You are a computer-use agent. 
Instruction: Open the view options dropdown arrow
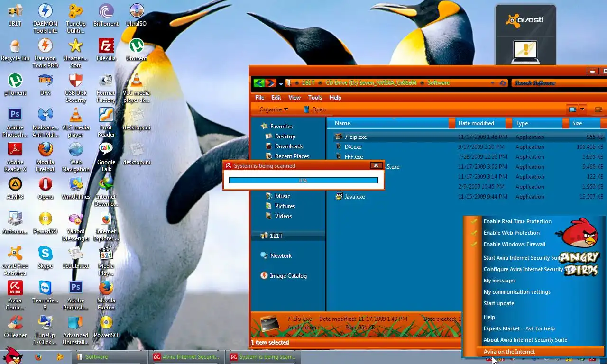click(582, 109)
